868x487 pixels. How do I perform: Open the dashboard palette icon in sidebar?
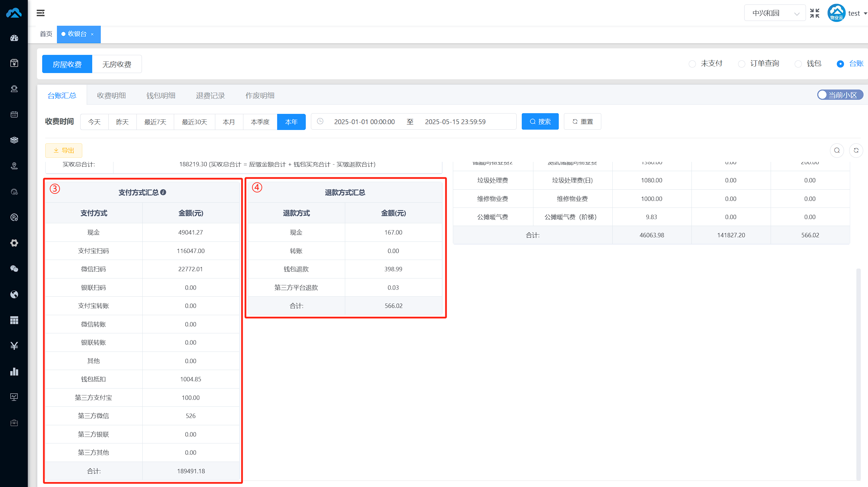tap(14, 38)
